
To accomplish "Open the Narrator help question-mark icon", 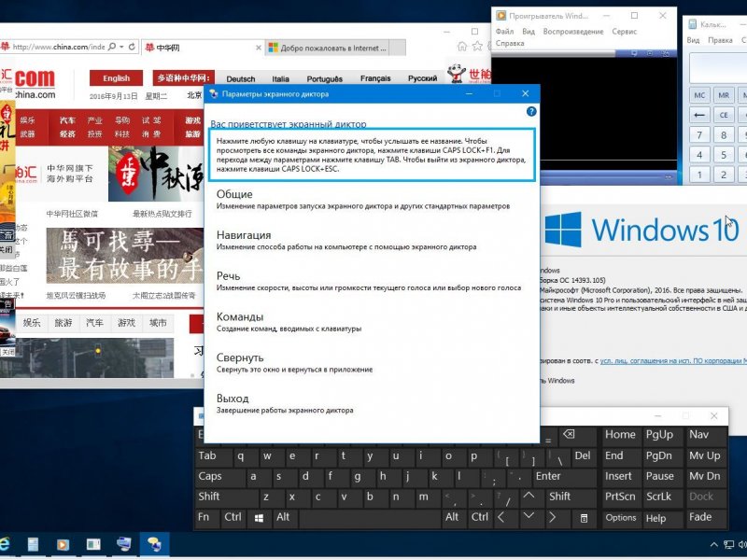I will [x=531, y=111].
